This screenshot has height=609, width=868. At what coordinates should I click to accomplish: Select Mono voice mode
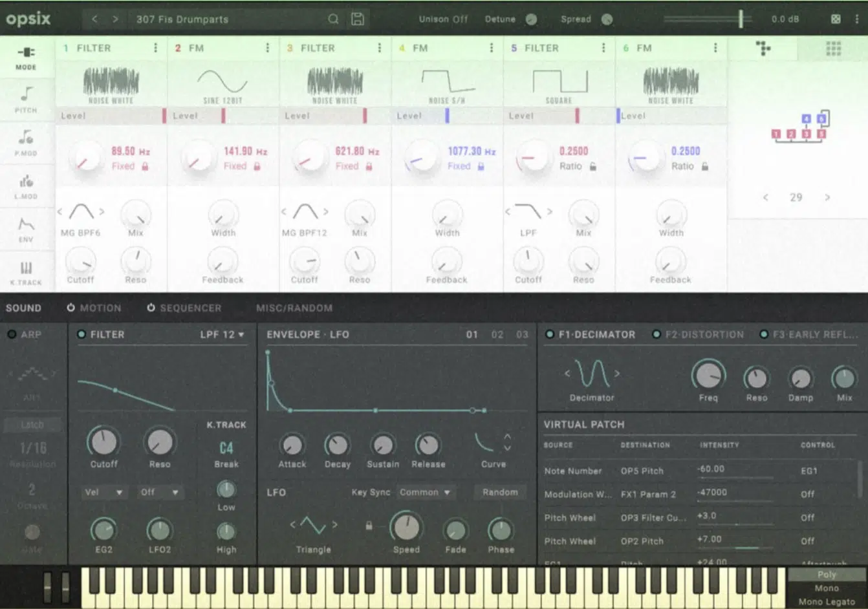click(827, 588)
